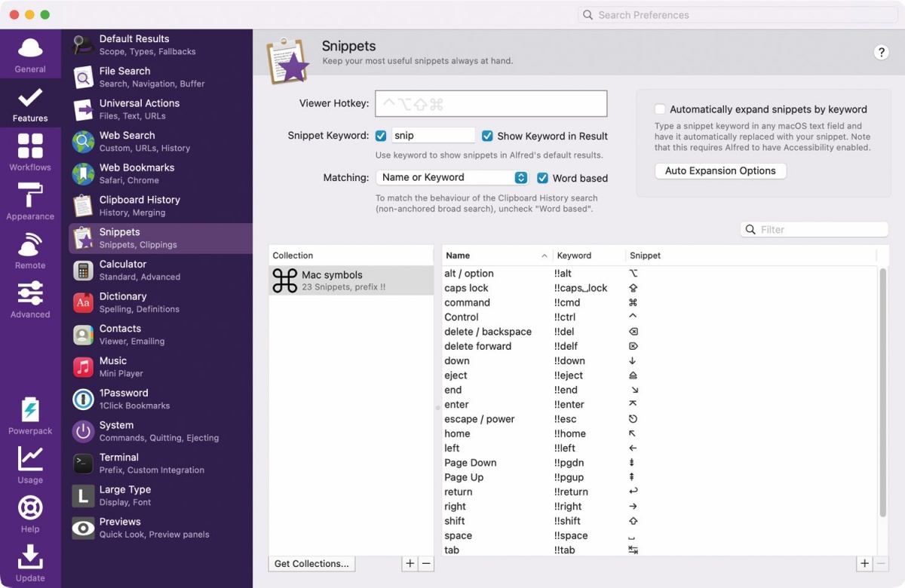The height and width of the screenshot is (588, 905).
Task: Open the Workflows section
Action: (30, 153)
